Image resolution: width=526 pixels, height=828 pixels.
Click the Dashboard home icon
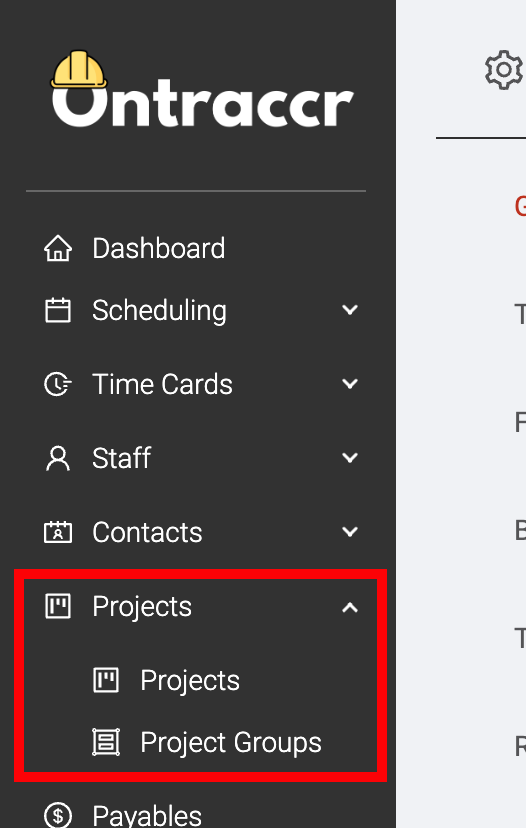[58, 248]
